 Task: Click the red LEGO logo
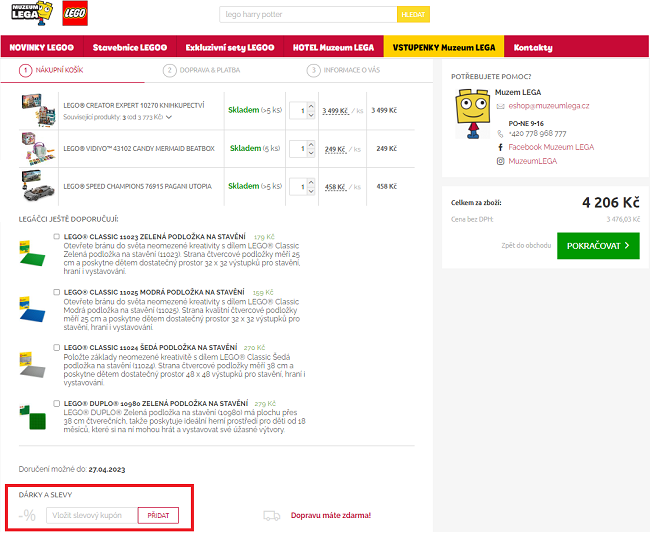click(75, 13)
